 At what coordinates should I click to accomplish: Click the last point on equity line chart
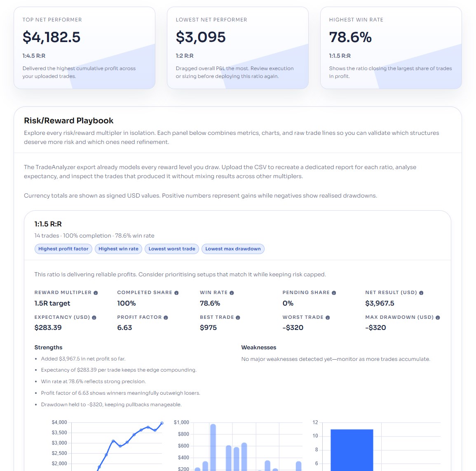162,423
